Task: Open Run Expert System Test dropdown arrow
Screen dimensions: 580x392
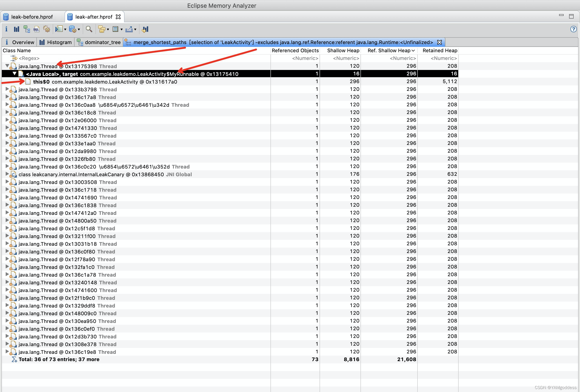Action: (x=65, y=30)
